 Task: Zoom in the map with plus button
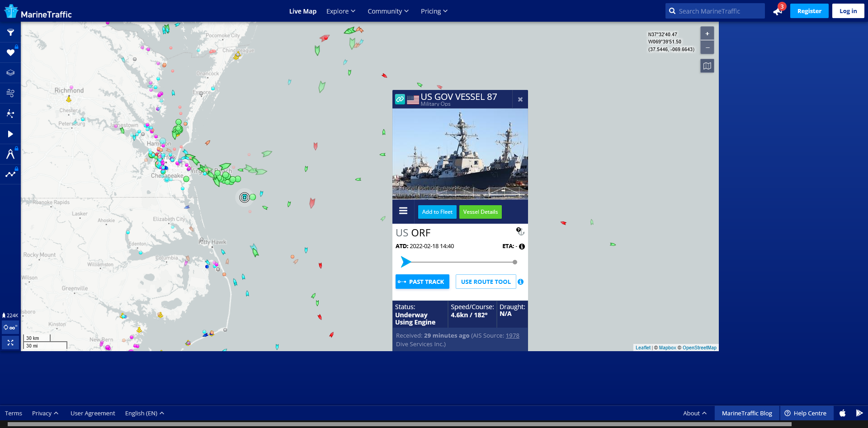(x=707, y=33)
